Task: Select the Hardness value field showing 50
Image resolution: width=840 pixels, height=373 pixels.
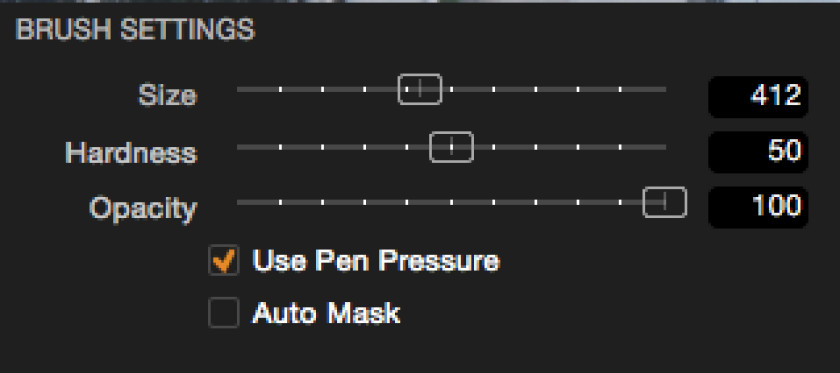Action: [x=758, y=152]
